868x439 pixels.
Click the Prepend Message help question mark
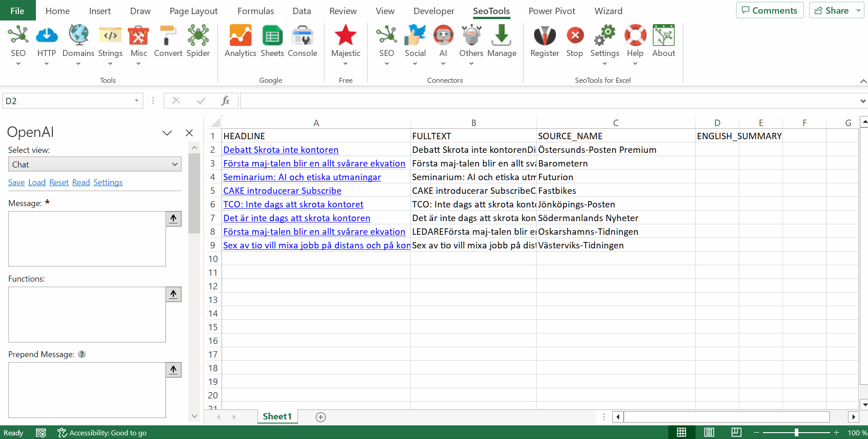(82, 354)
